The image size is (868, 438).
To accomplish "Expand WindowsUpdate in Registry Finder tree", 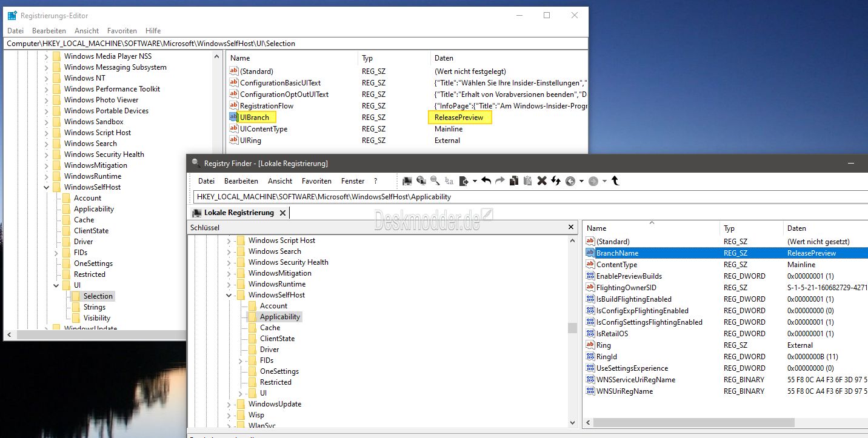I will coord(229,404).
